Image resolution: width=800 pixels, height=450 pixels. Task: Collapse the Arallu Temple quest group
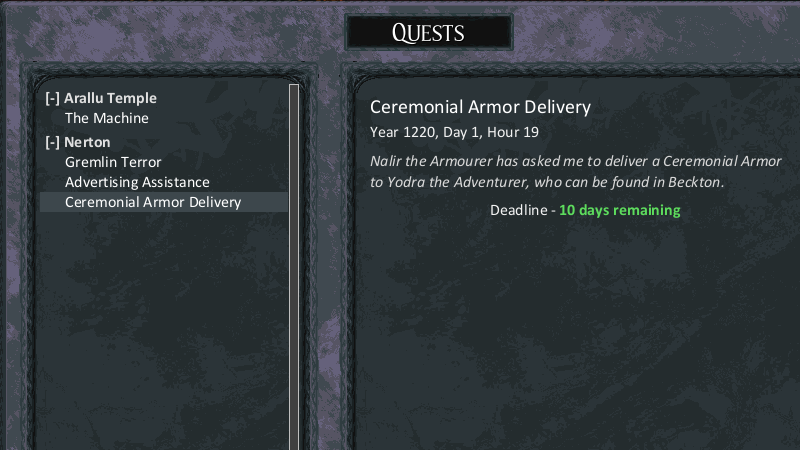point(52,98)
